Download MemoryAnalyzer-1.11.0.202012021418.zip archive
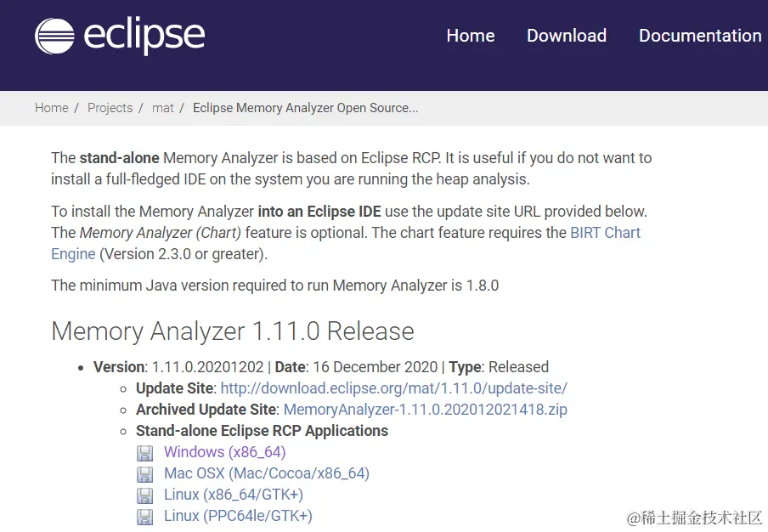Image resolution: width=768 pixels, height=532 pixels. (x=425, y=410)
